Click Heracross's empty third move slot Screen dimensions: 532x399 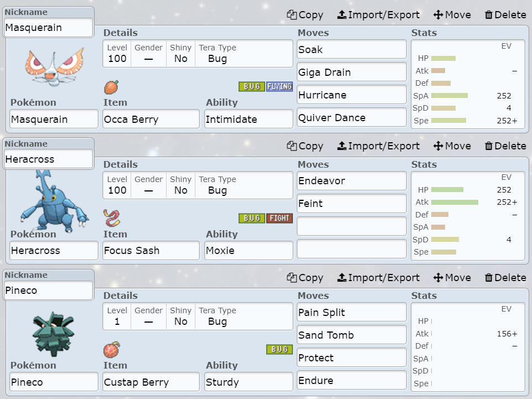352,226
